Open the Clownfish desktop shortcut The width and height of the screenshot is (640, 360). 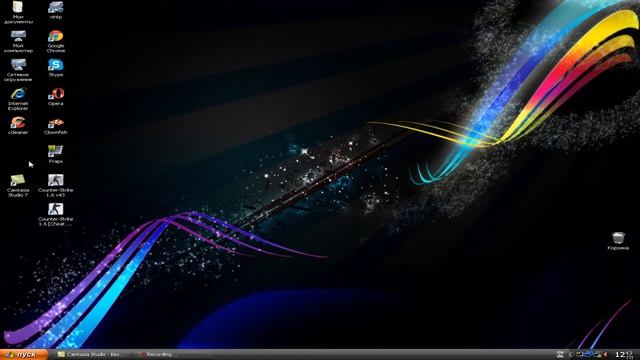tap(56, 126)
